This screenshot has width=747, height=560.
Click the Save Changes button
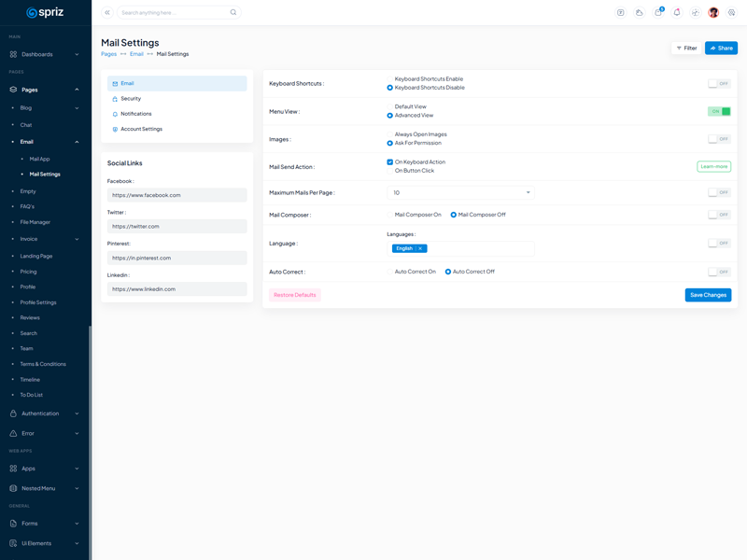coord(708,295)
